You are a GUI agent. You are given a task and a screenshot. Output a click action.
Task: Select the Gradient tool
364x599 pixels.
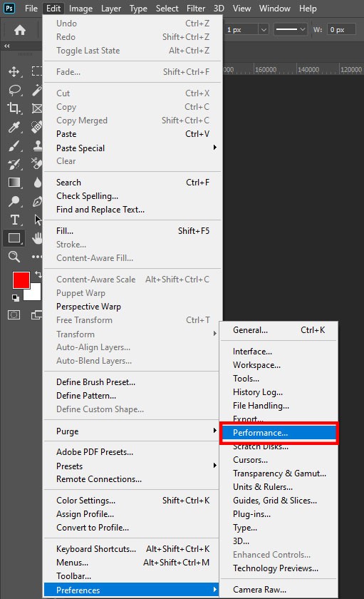coord(14,183)
